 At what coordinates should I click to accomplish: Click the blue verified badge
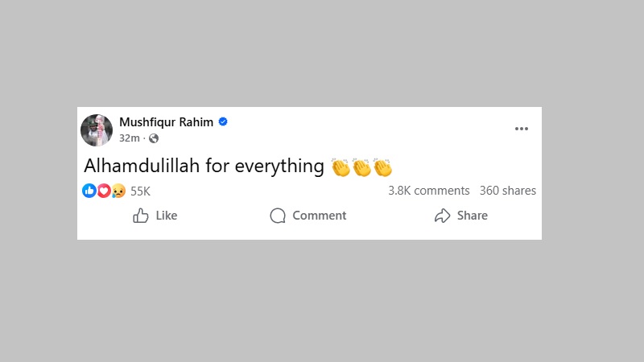coord(223,121)
